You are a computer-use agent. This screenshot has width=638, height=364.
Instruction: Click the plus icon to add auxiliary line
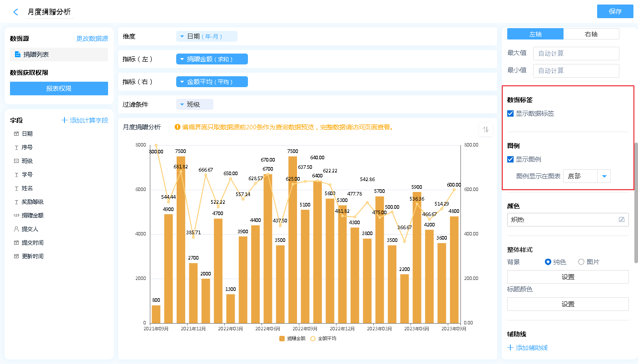pos(510,348)
